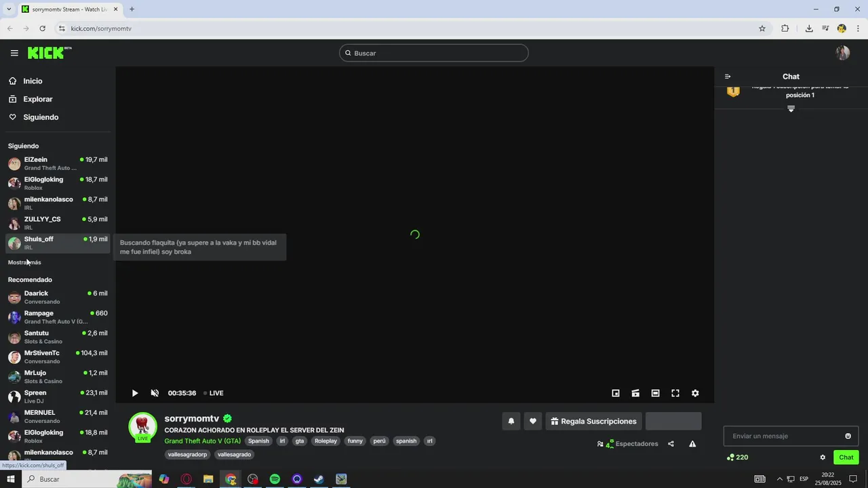Play the stream video
Image resolution: width=868 pixels, height=488 pixels.
coord(135,393)
